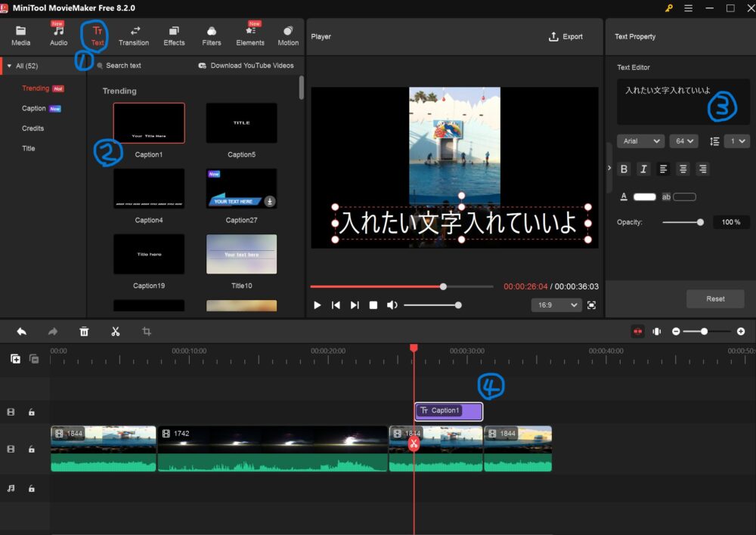Undo the last action

22,332
